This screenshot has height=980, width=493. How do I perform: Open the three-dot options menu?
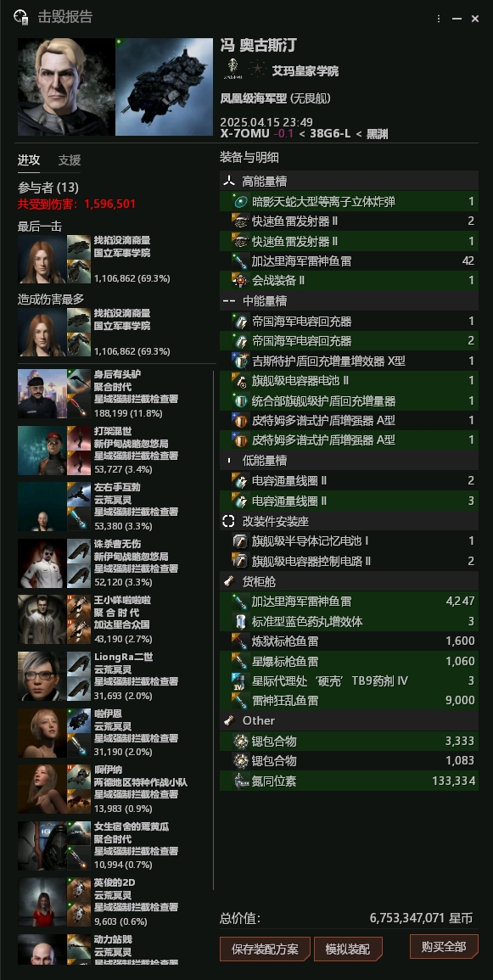point(439,19)
